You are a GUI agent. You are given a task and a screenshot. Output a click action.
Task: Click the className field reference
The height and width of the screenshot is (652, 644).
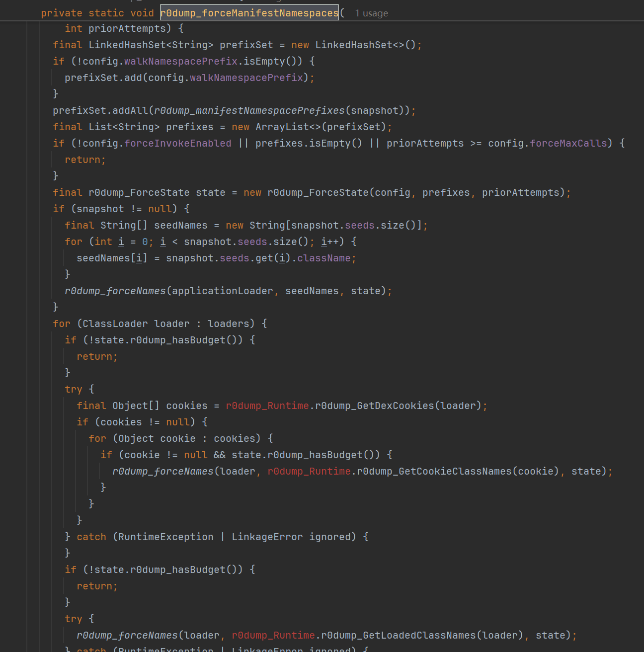tap(324, 258)
